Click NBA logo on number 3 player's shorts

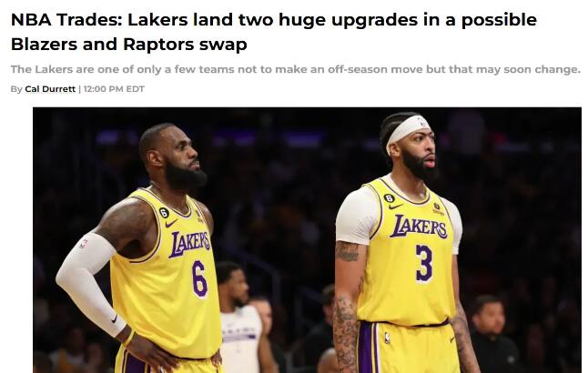pyautogui.click(x=387, y=338)
